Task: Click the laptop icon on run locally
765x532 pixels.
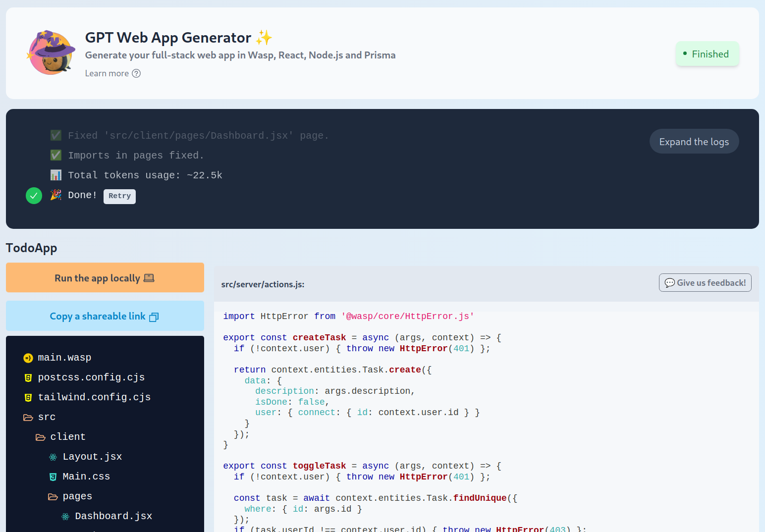Action: pos(149,278)
